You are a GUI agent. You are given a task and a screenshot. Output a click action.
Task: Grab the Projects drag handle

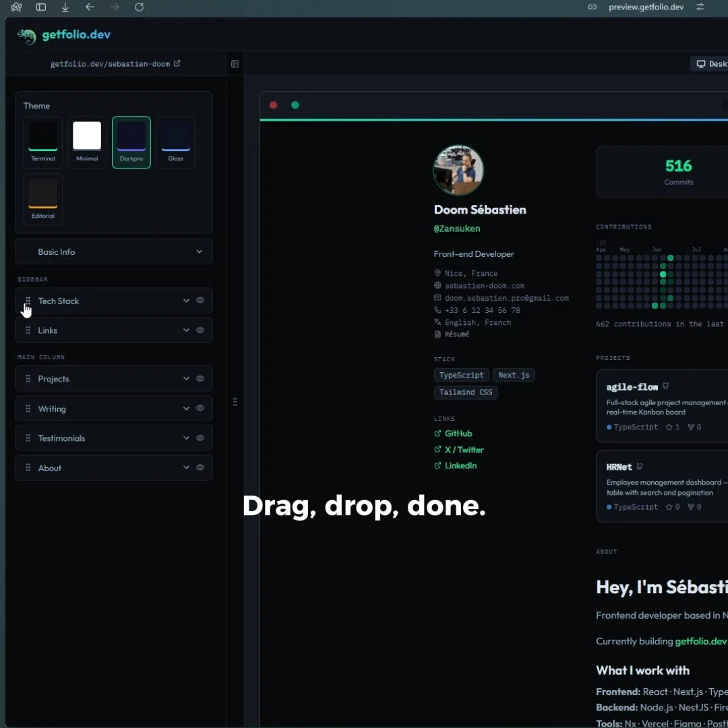(x=28, y=379)
